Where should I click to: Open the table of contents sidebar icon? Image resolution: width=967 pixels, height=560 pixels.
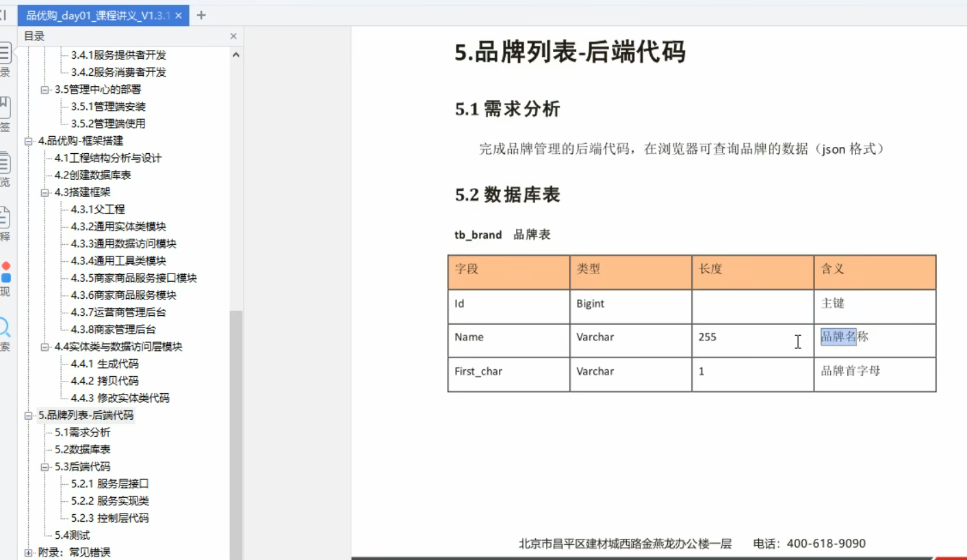[4, 52]
